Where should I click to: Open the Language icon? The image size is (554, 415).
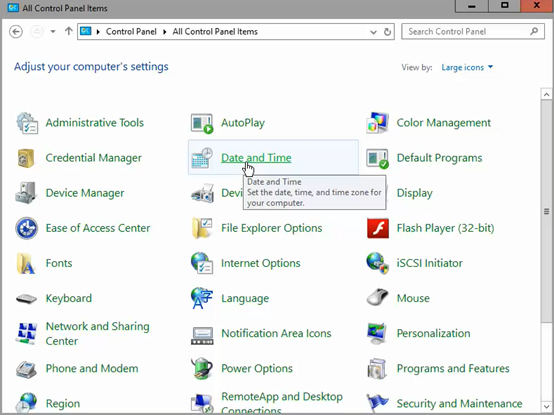(202, 298)
